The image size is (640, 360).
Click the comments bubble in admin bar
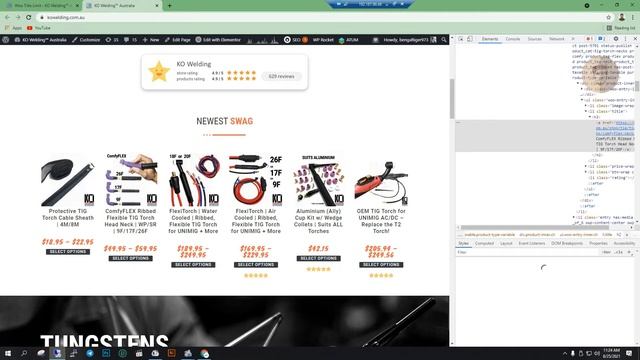pos(130,40)
